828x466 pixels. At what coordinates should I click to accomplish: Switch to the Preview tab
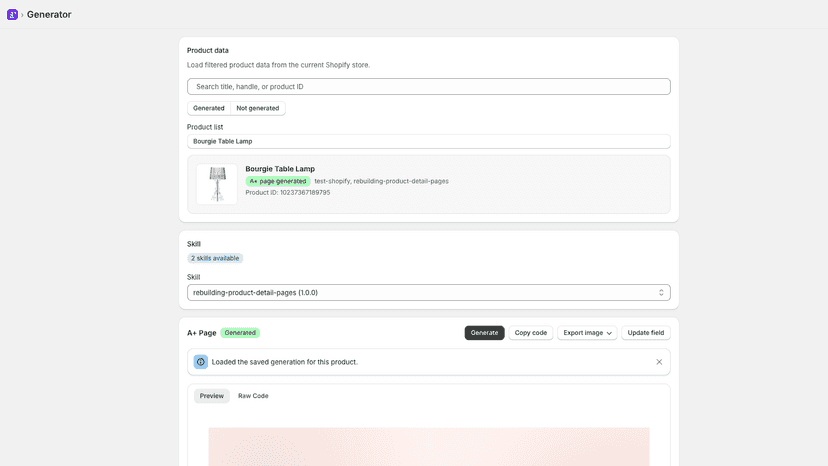click(x=212, y=396)
